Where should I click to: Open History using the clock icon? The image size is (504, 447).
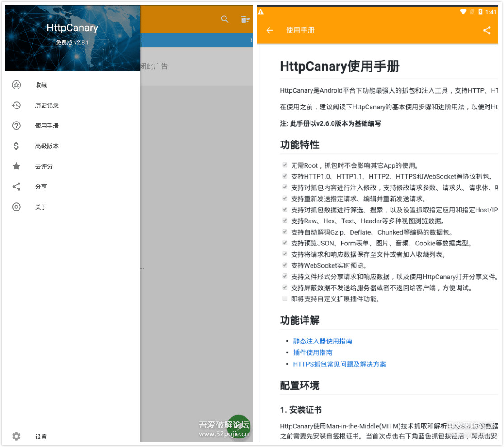click(16, 105)
